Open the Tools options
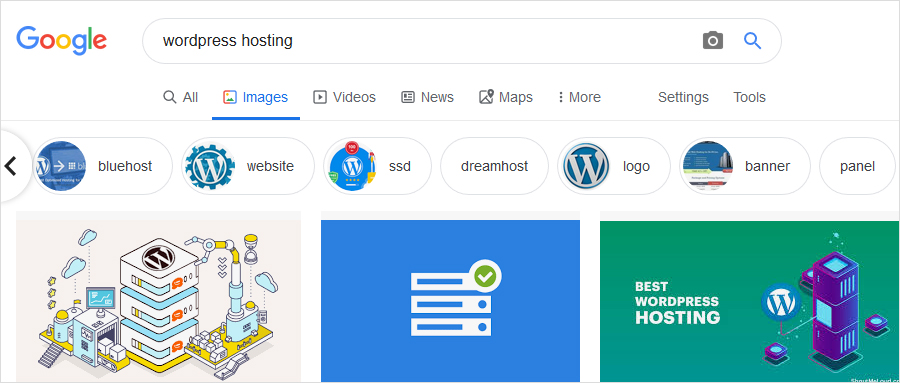Viewport: 900px width, 383px height. point(749,98)
